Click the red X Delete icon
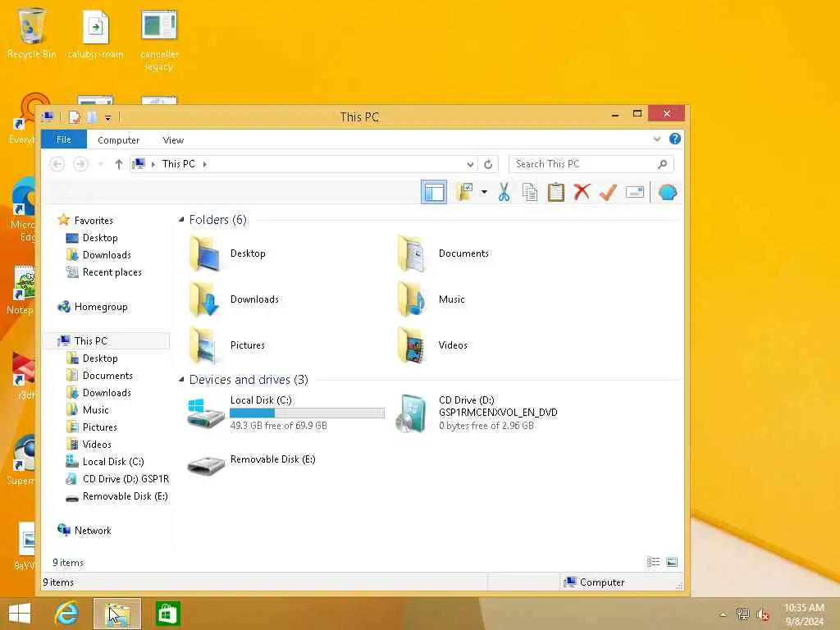 click(x=582, y=192)
